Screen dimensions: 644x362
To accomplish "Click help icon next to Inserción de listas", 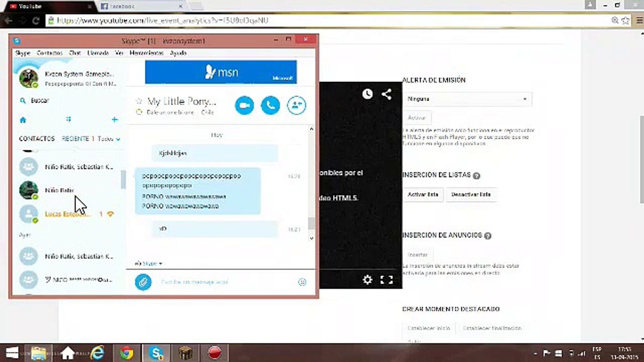I will pyautogui.click(x=476, y=175).
